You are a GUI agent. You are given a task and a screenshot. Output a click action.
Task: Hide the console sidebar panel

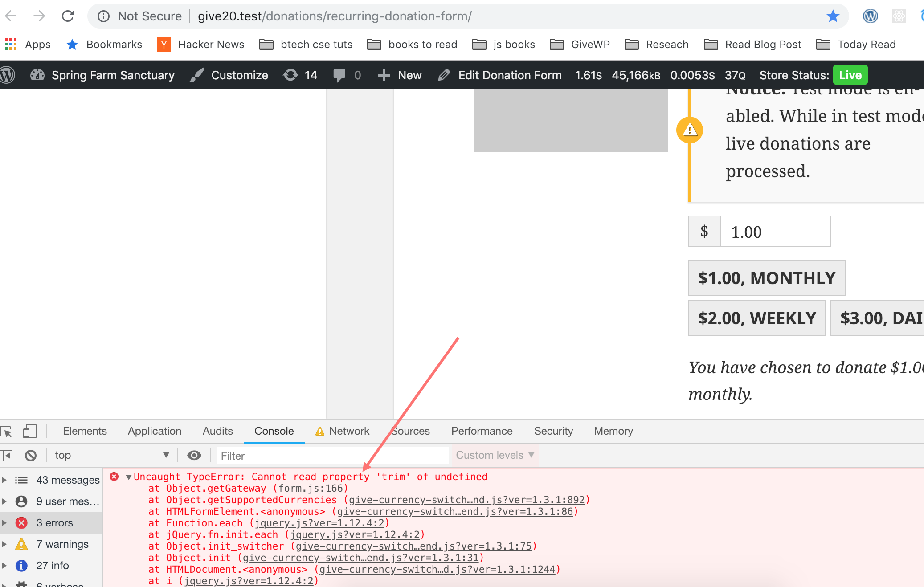(6, 455)
